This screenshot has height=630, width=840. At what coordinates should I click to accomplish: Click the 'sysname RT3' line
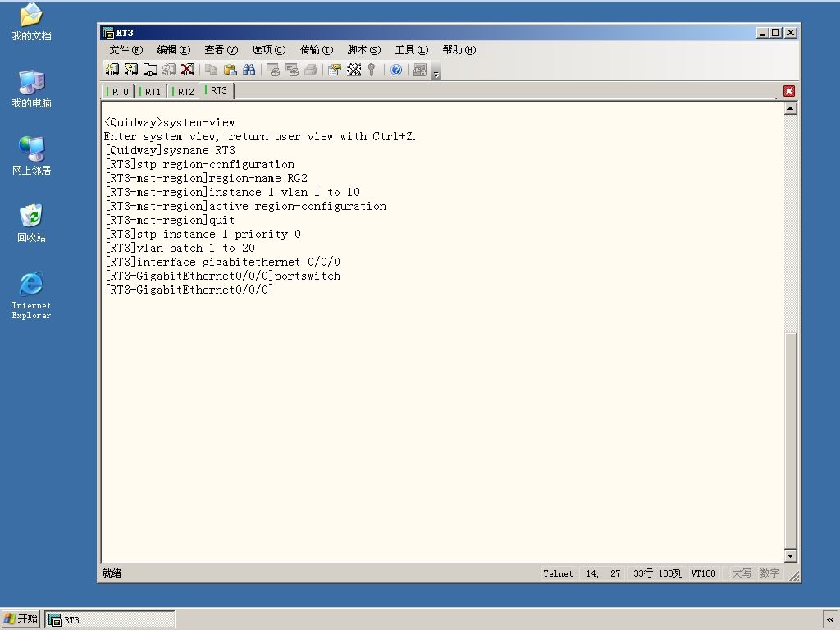[x=170, y=151]
